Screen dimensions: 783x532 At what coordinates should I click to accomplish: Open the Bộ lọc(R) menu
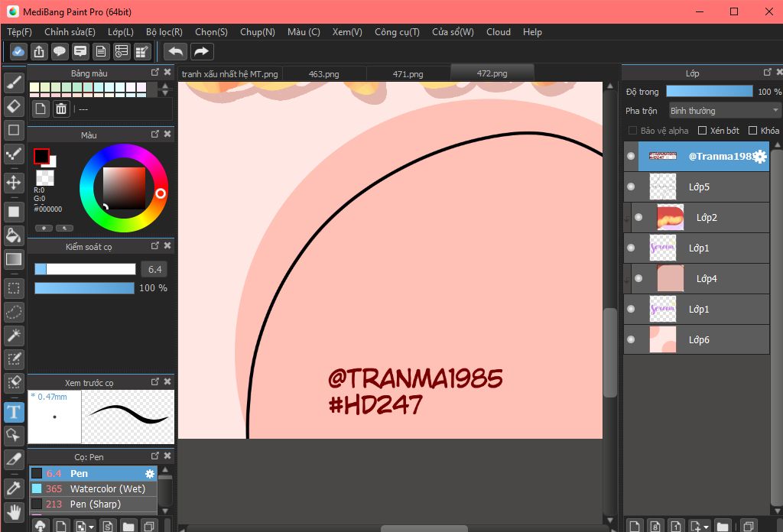click(164, 32)
